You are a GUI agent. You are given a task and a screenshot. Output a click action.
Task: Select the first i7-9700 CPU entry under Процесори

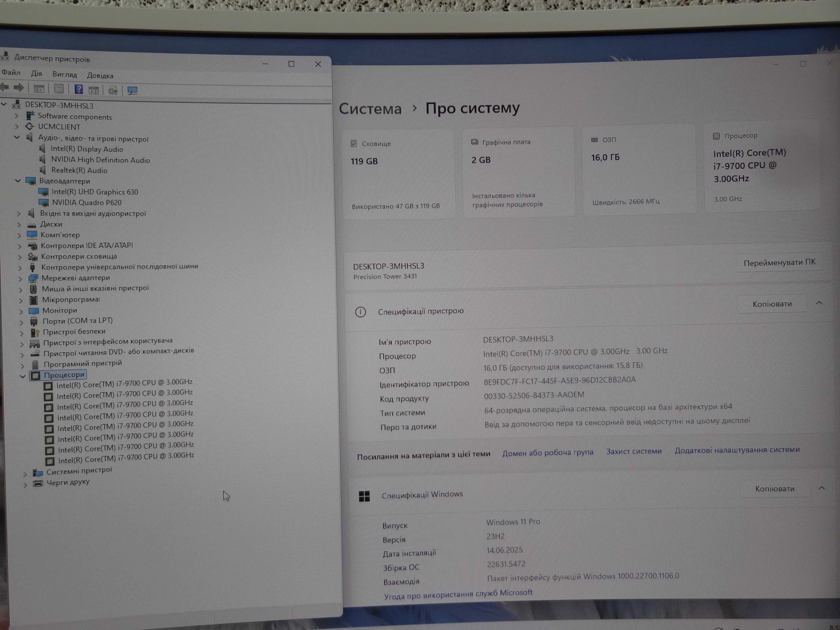(x=125, y=384)
